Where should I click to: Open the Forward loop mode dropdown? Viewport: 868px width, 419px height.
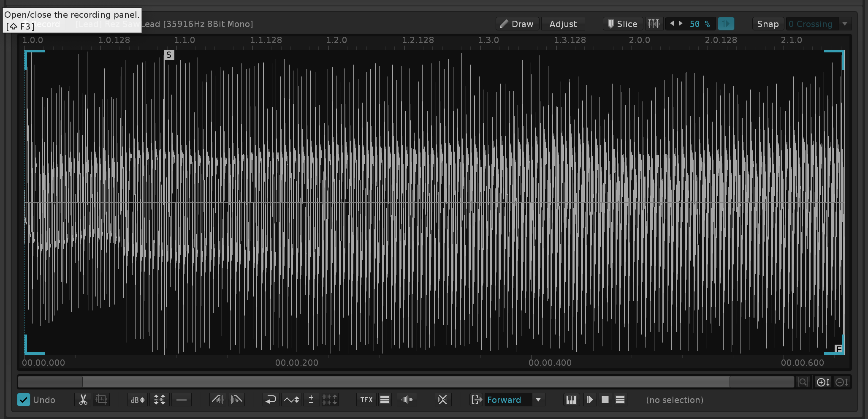(x=538, y=400)
